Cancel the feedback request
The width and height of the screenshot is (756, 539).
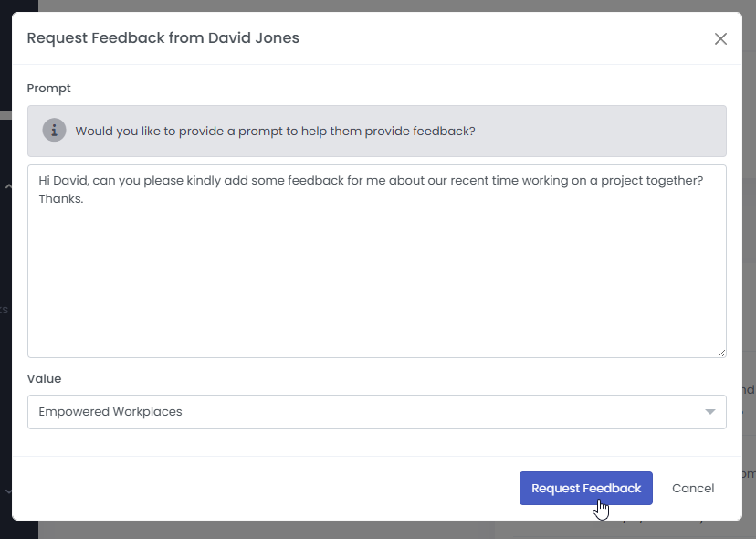(x=692, y=488)
